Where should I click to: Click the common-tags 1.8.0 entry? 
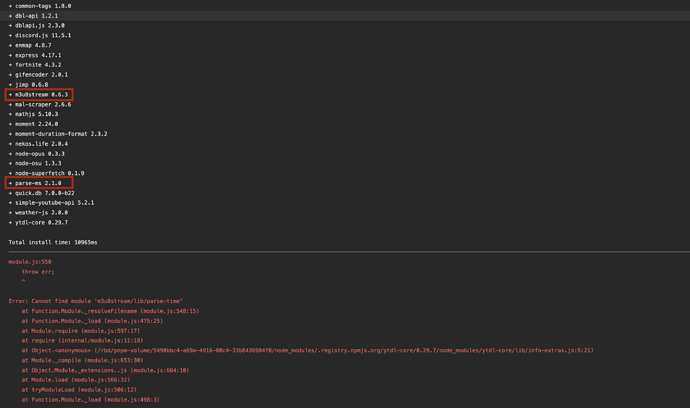pyautogui.click(x=40, y=6)
